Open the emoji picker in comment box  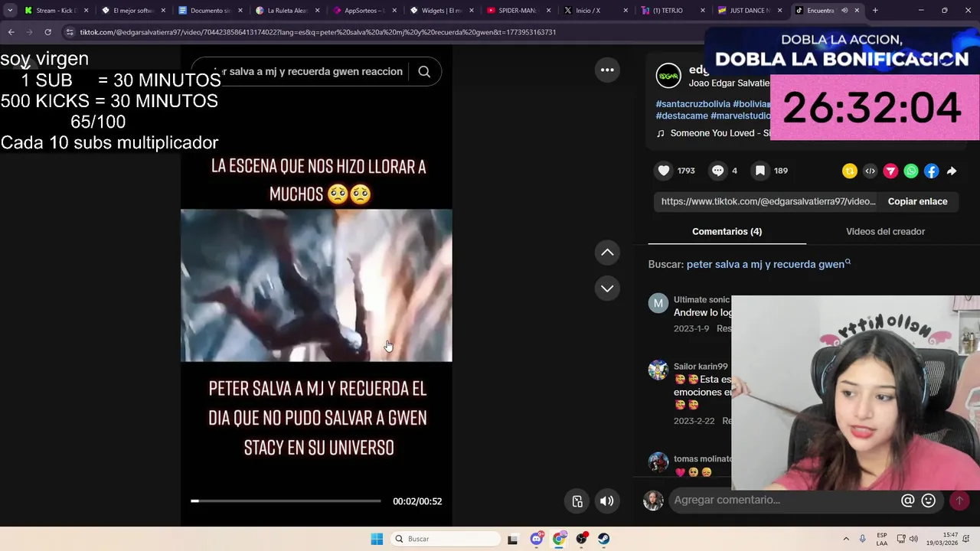(929, 500)
